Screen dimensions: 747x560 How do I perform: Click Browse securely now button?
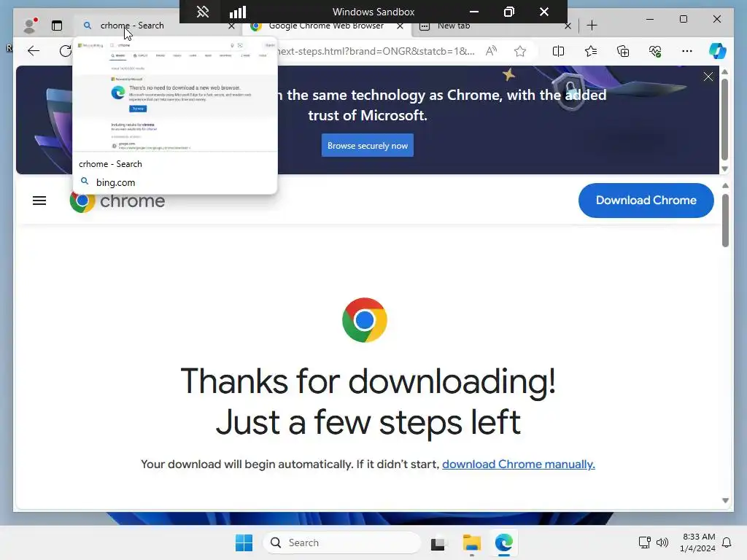pyautogui.click(x=368, y=146)
